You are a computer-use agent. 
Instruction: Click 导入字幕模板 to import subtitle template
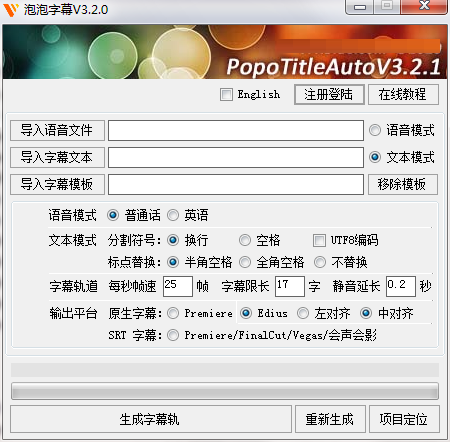(57, 184)
